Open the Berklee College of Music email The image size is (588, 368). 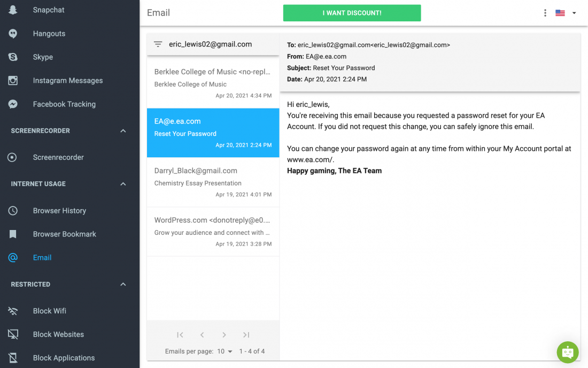click(213, 83)
